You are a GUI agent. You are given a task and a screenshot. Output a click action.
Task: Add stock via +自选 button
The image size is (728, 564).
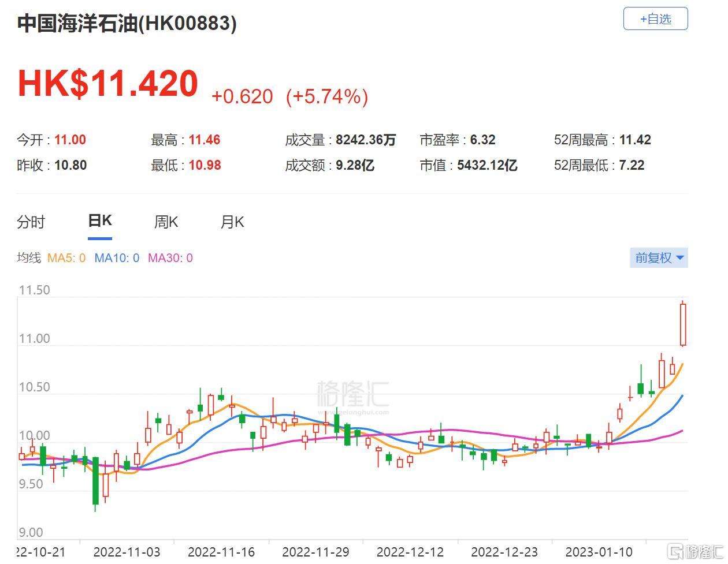655,18
